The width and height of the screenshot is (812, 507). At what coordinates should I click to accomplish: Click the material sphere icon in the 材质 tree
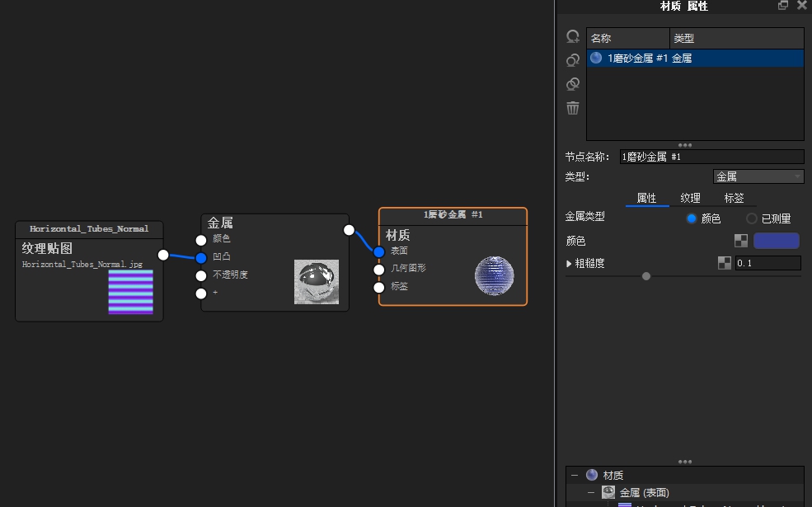591,475
